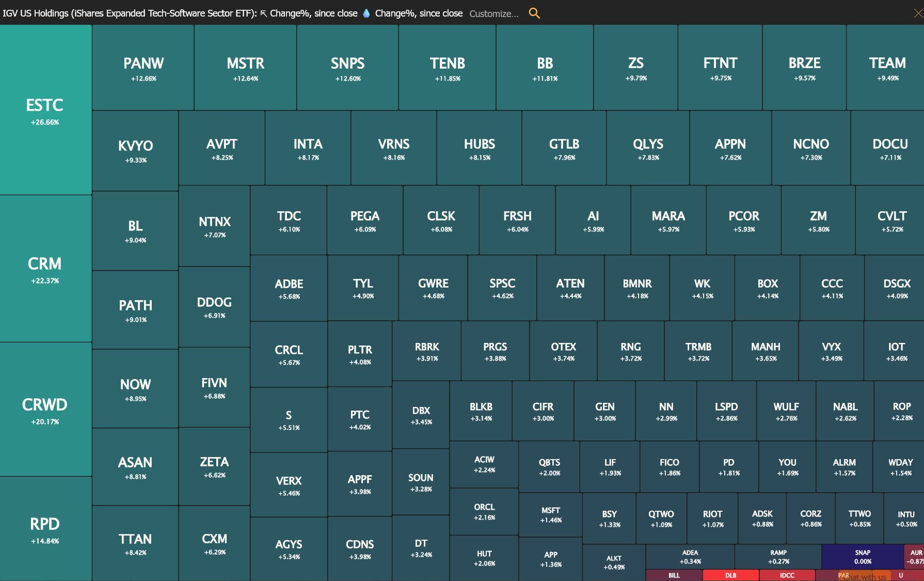Select the ADEA tile
This screenshot has width=924, height=581.
point(690,557)
